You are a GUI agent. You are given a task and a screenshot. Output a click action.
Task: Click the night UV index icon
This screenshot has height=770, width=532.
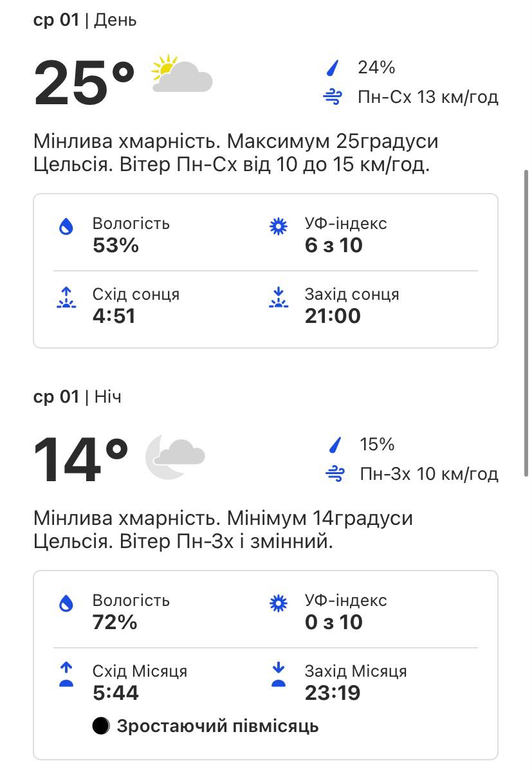tap(278, 603)
